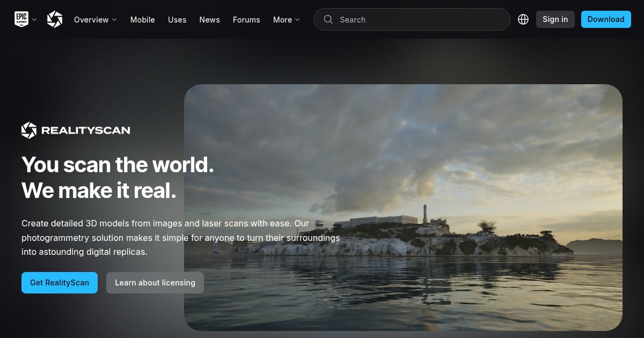Click the "You scan the world." headline
The width and height of the screenshot is (644, 338).
click(118, 165)
